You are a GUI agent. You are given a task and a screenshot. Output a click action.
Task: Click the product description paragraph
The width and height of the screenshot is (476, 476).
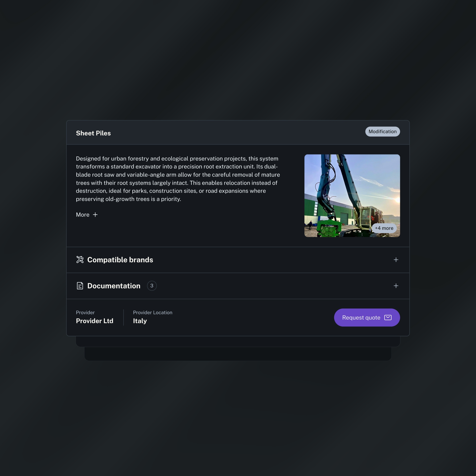coord(178,179)
